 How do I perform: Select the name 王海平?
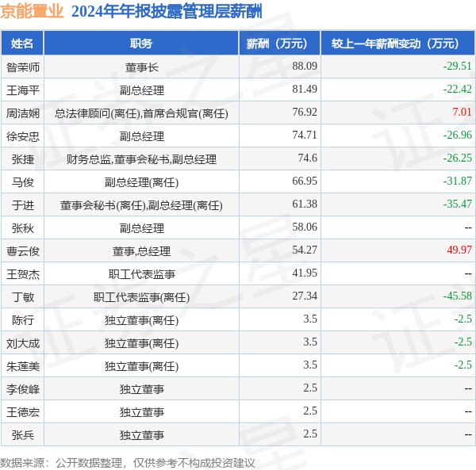[23, 90]
